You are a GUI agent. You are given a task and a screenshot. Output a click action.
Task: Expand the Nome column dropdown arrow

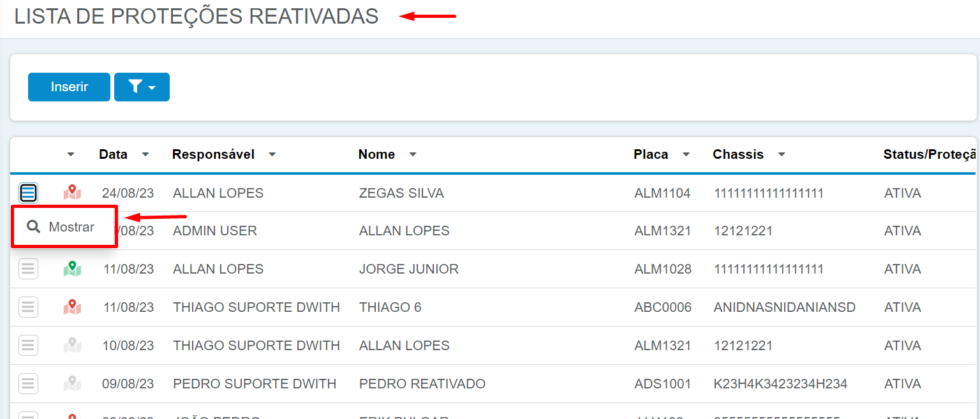click(x=413, y=154)
